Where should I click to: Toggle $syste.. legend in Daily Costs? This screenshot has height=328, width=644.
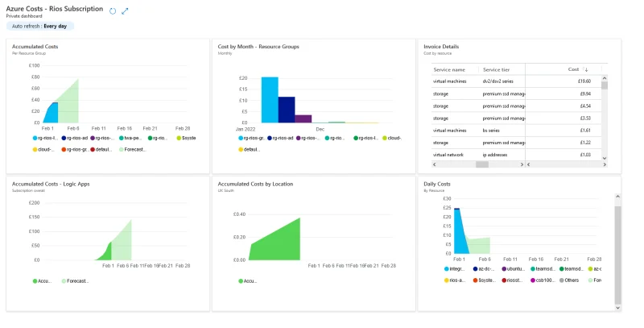click(485, 280)
